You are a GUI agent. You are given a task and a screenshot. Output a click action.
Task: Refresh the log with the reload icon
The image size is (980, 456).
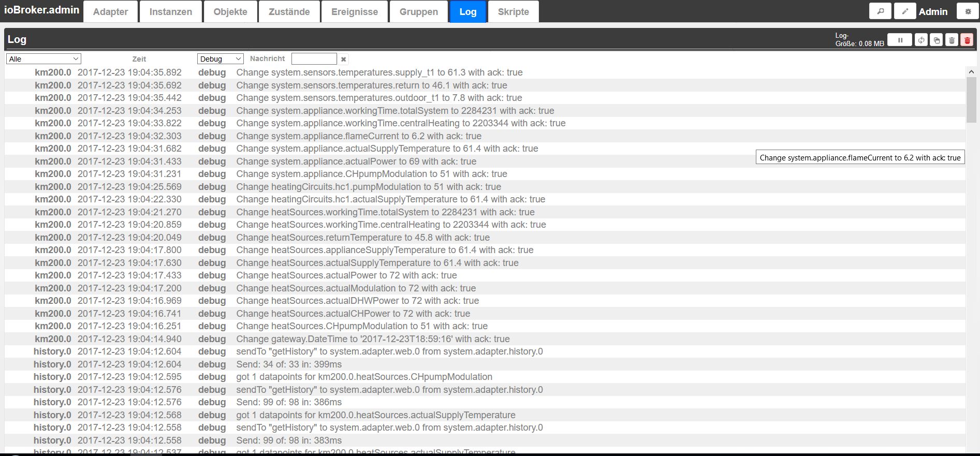pyautogui.click(x=921, y=40)
